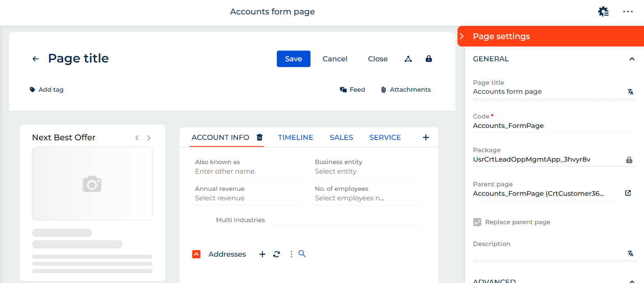Click the Close button
The width and height of the screenshot is (644, 283).
[x=378, y=59]
